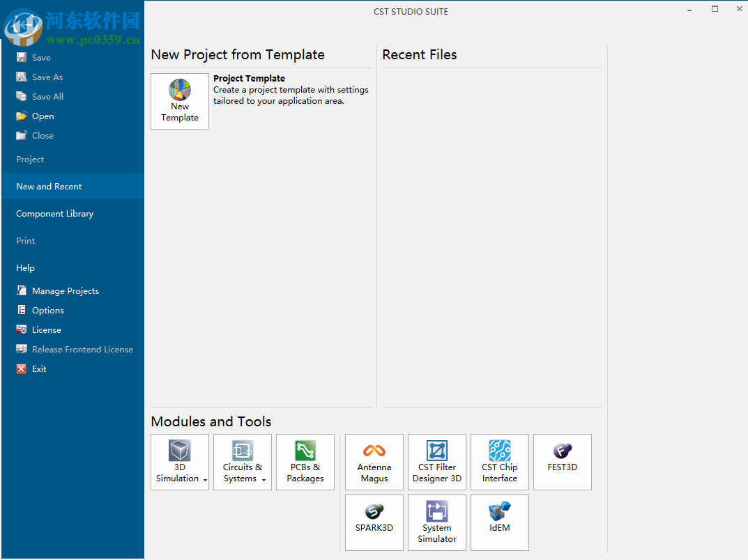This screenshot has height=560, width=748.
Task: Expand the Circuits & Systems dropdown arrow
Action: (264, 479)
